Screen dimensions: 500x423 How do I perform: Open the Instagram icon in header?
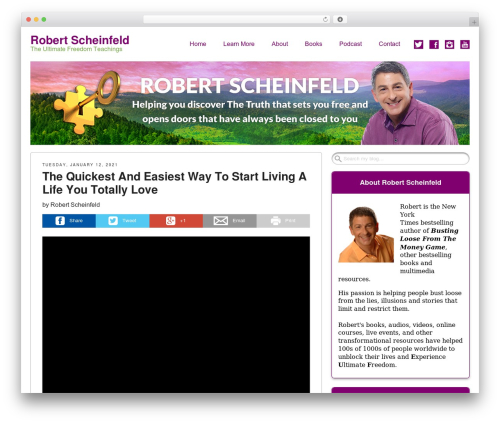[x=449, y=44]
